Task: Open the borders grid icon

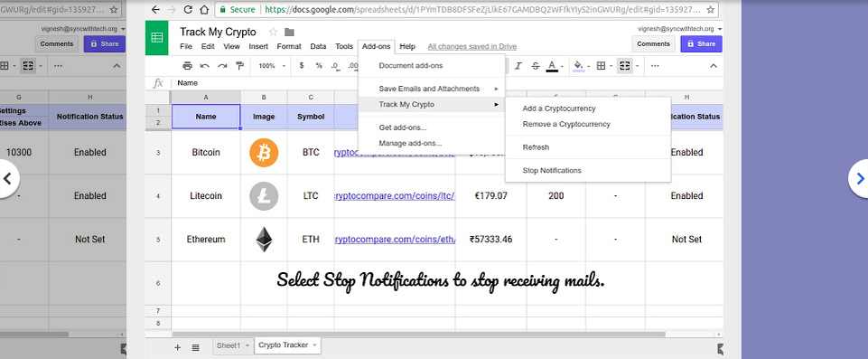Action: (601, 66)
